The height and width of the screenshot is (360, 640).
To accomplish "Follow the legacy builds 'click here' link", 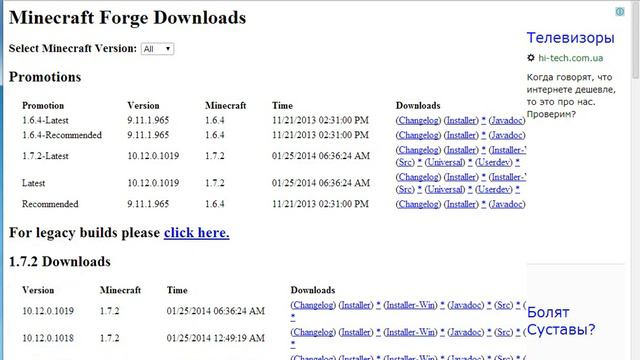I will coord(196,233).
